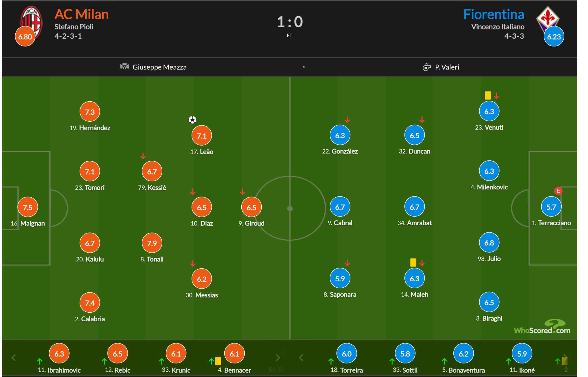Show previous Fiorentina substitutes with left chevron
Viewport: 588px width, 377px height.
301,358
